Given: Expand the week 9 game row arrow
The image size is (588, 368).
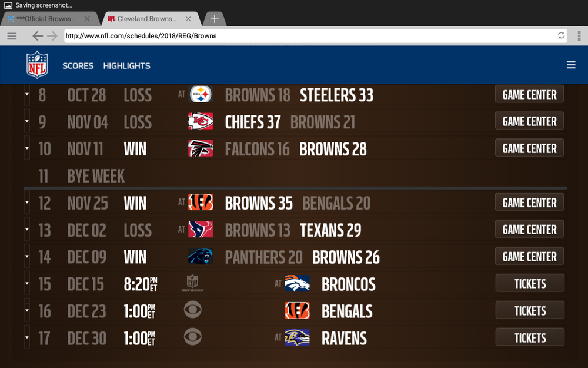Looking at the screenshot, I should pos(27,121).
